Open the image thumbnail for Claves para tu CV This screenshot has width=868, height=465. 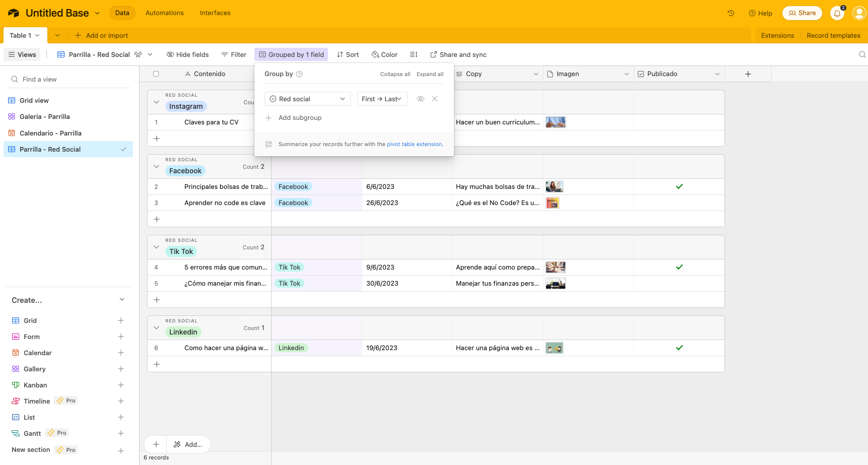(556, 122)
